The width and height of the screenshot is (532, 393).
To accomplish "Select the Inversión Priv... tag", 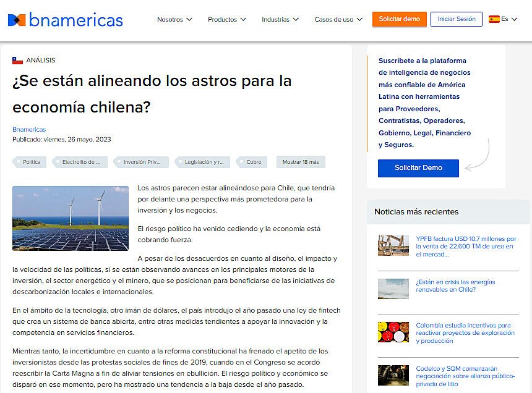I will click(141, 162).
